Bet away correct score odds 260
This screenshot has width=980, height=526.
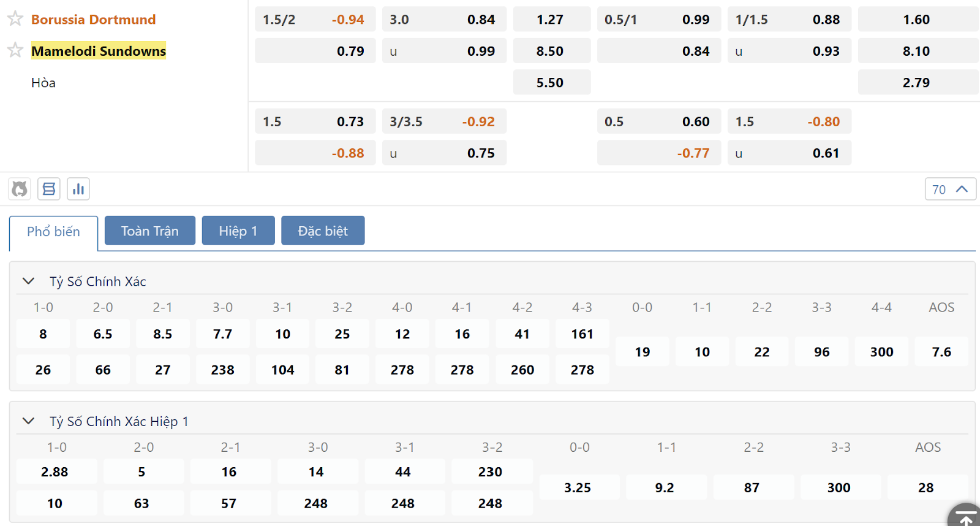tap(522, 370)
